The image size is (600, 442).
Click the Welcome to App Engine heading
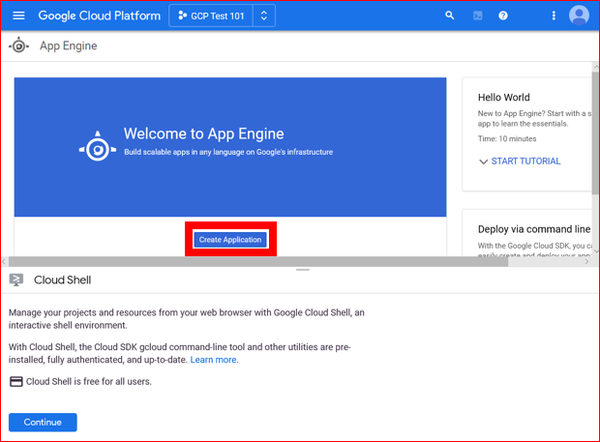point(204,134)
